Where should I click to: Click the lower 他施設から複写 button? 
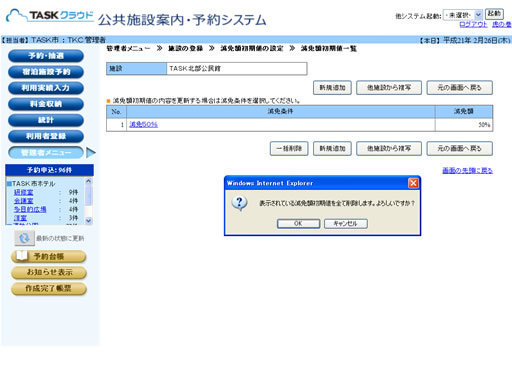[x=389, y=148]
